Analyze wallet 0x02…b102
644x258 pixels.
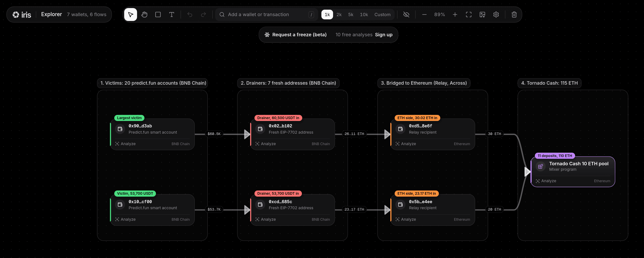tap(265, 144)
